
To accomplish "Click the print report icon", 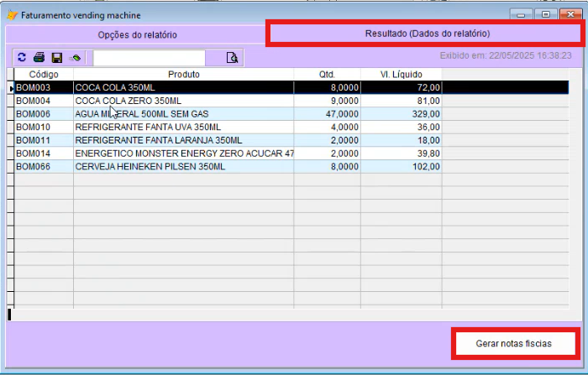I will click(x=39, y=58).
